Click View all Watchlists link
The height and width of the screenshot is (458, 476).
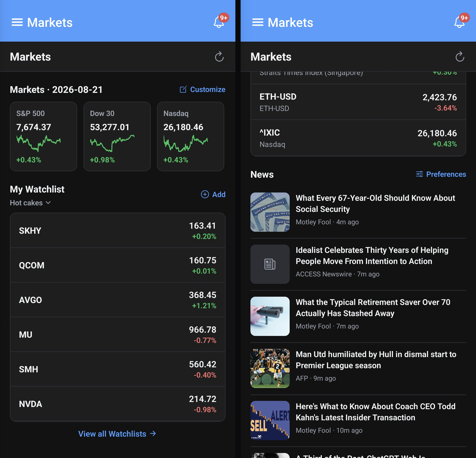tap(117, 434)
